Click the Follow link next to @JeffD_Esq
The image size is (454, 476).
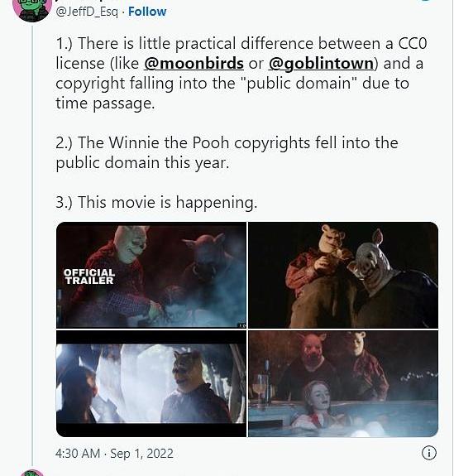pyautogui.click(x=147, y=12)
